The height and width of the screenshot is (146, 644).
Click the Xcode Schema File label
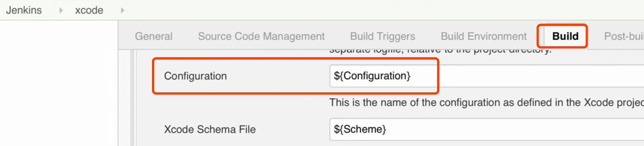(209, 130)
